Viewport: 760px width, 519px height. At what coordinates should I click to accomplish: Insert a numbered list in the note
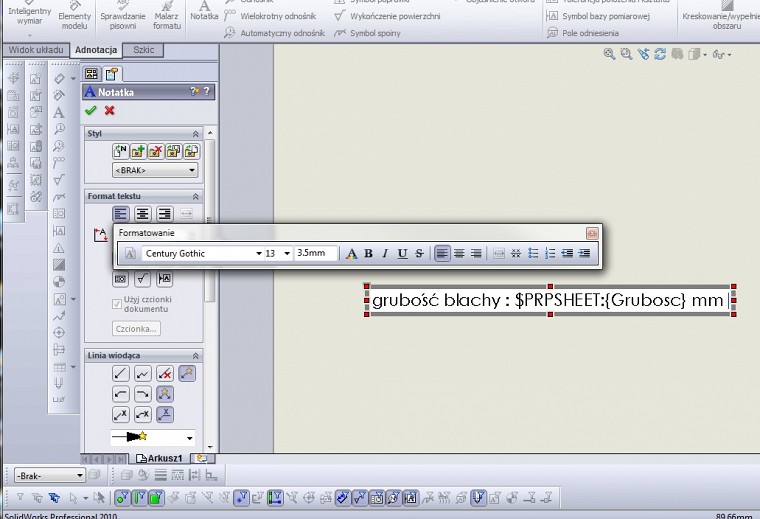tap(550, 254)
